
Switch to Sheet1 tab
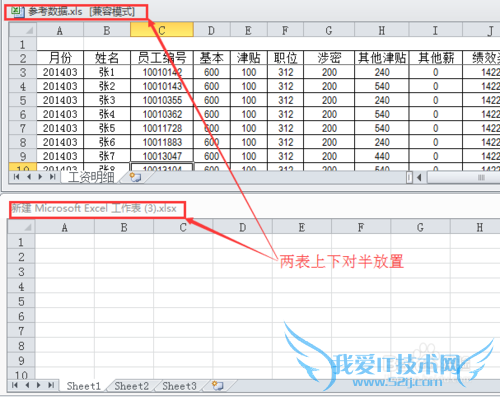pos(83,386)
